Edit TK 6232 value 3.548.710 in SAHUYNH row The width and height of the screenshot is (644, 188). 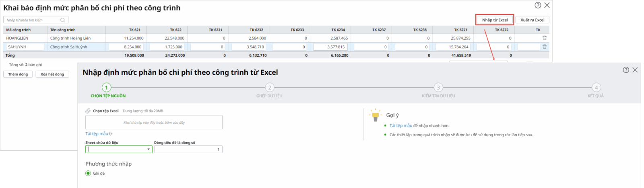pos(249,47)
